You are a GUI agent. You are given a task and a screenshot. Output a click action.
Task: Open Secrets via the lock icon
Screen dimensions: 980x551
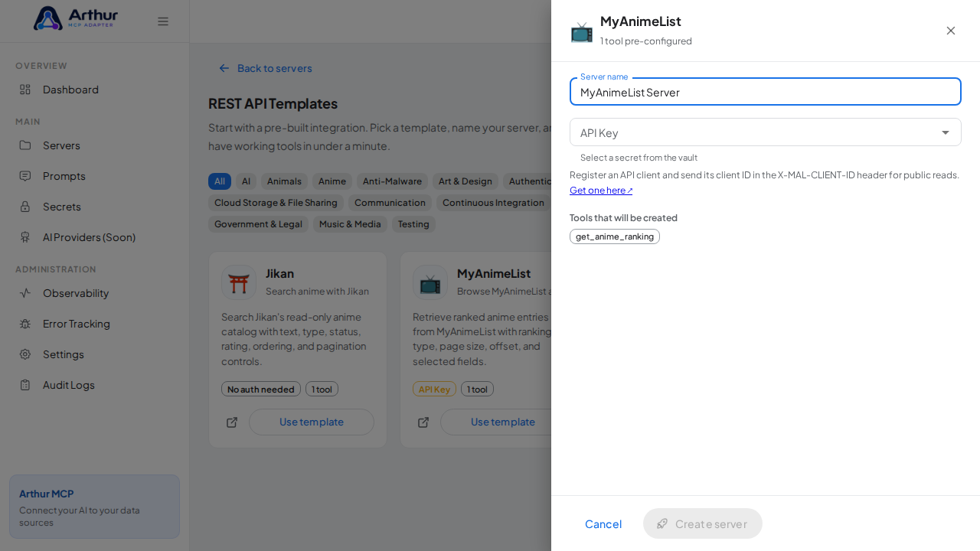coord(25,207)
